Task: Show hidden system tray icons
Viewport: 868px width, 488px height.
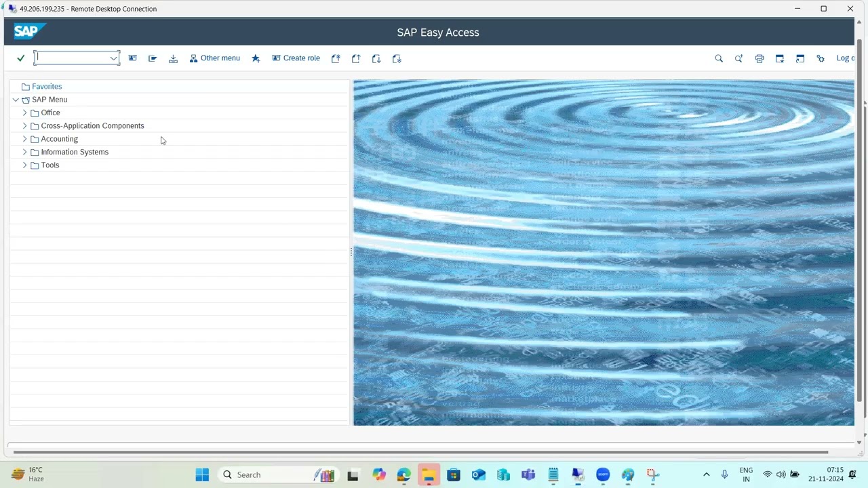Action: pos(706,475)
